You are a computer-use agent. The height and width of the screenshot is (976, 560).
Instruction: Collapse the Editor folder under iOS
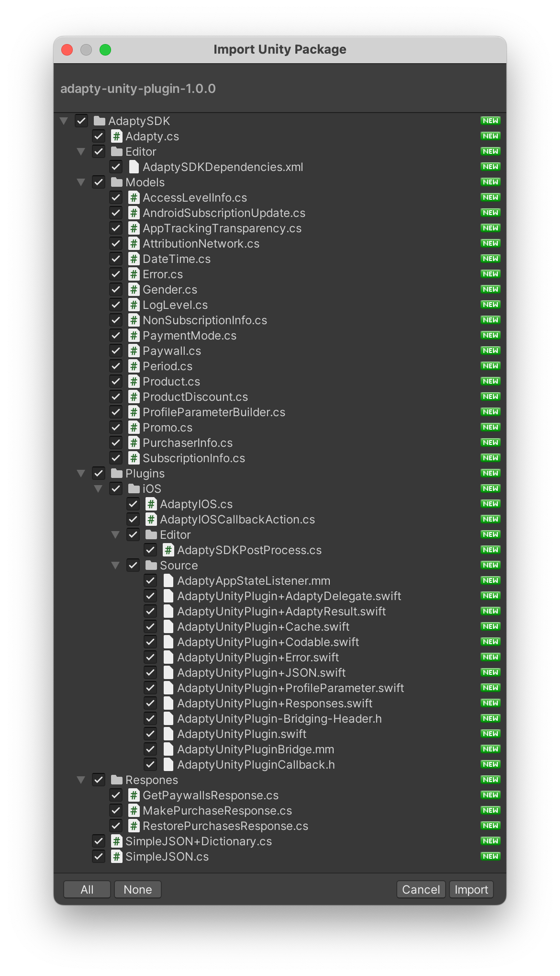click(115, 534)
